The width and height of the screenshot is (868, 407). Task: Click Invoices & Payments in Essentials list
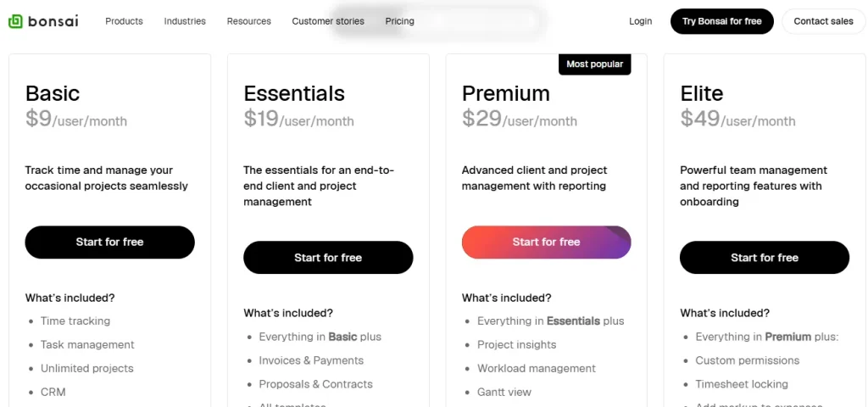311,360
